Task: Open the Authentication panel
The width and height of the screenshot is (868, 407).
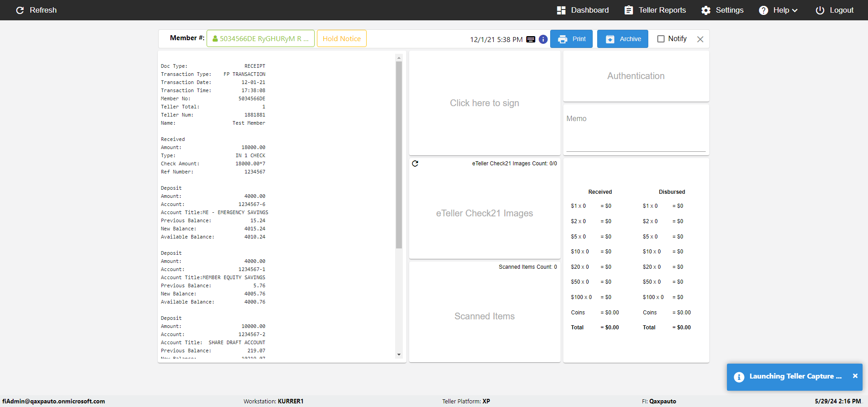Action: click(x=636, y=76)
